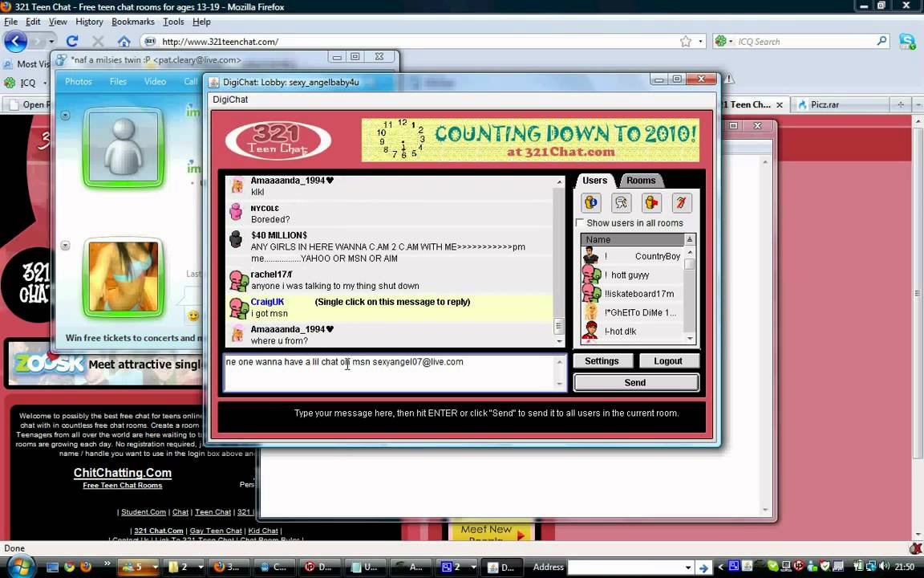This screenshot has width=924, height=578.
Task: Open the taskbar Address bar dropdown
Action: [687, 568]
